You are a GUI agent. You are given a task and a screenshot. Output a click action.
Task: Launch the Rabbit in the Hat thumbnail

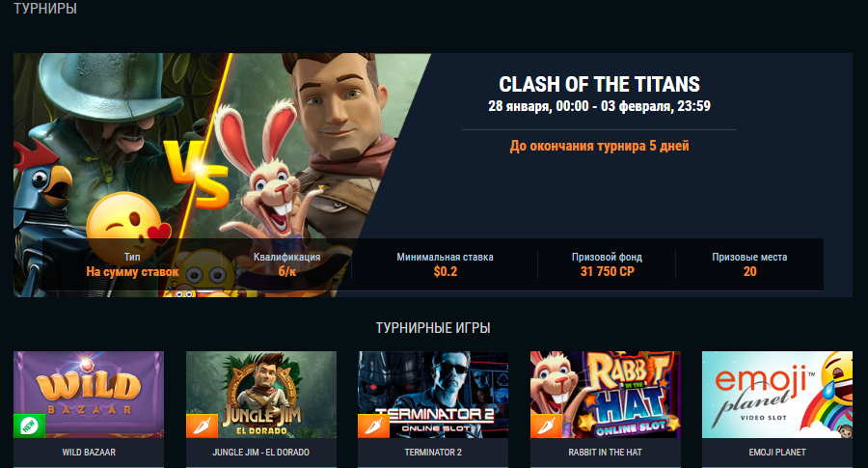pyautogui.click(x=605, y=395)
